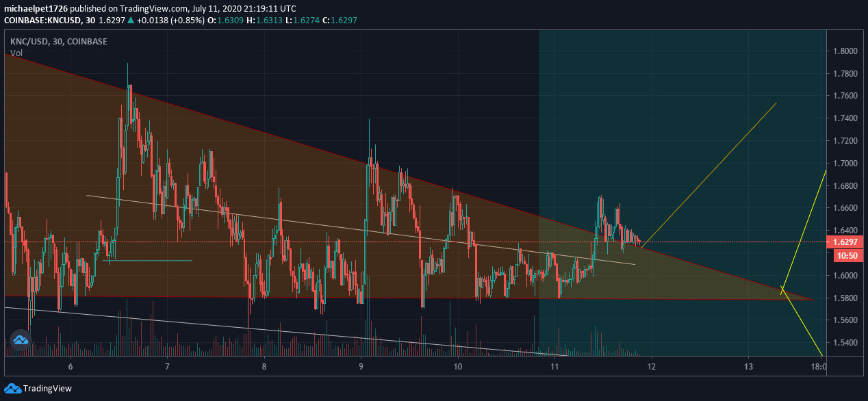Click the +0.0138 (+0.85%) change value
This screenshot has width=868, height=401.
tap(170, 21)
